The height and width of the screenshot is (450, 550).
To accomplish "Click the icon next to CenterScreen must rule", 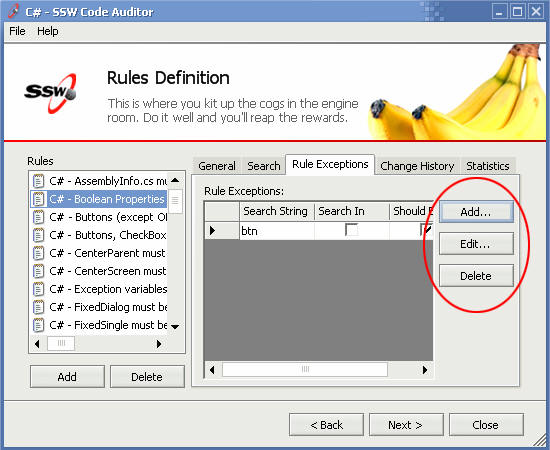I will [38, 271].
